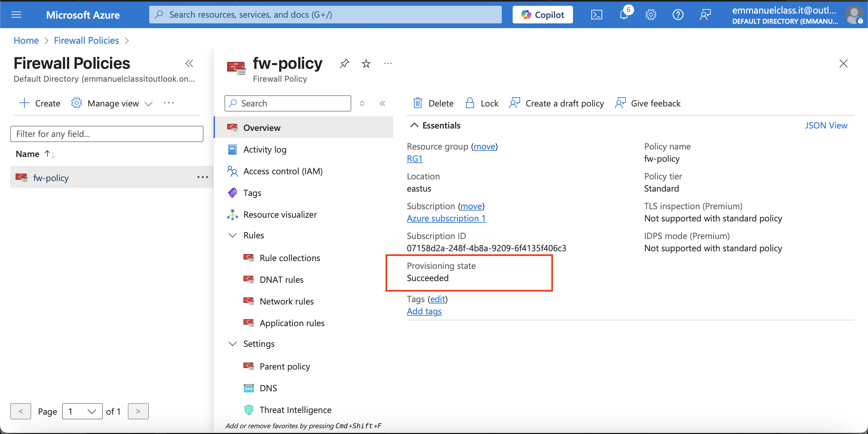Viewport: 868px width, 434px height.
Task: Click the top bar feedback icon
Action: pyautogui.click(x=705, y=15)
